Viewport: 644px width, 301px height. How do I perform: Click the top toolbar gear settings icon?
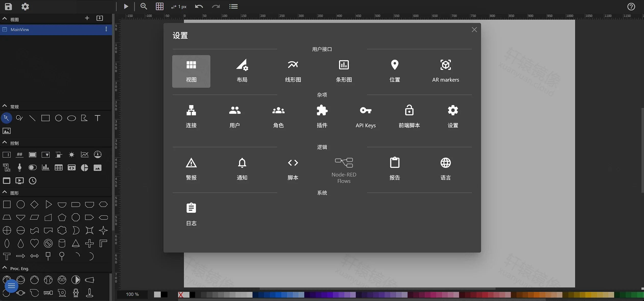(x=25, y=6)
